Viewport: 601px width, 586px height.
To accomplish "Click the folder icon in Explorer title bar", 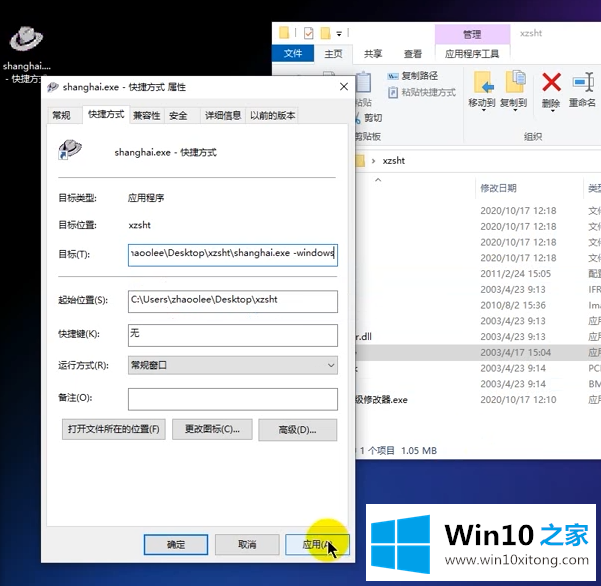I will (284, 33).
